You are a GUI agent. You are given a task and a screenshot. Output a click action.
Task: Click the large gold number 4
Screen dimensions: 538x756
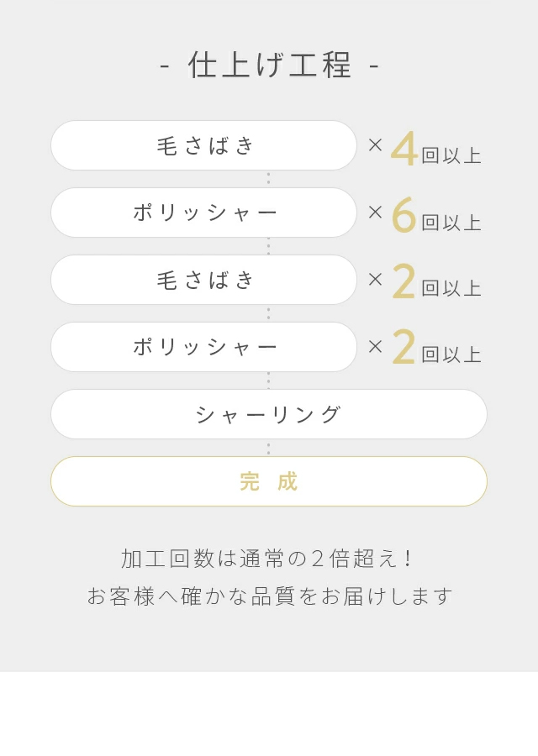point(404,149)
